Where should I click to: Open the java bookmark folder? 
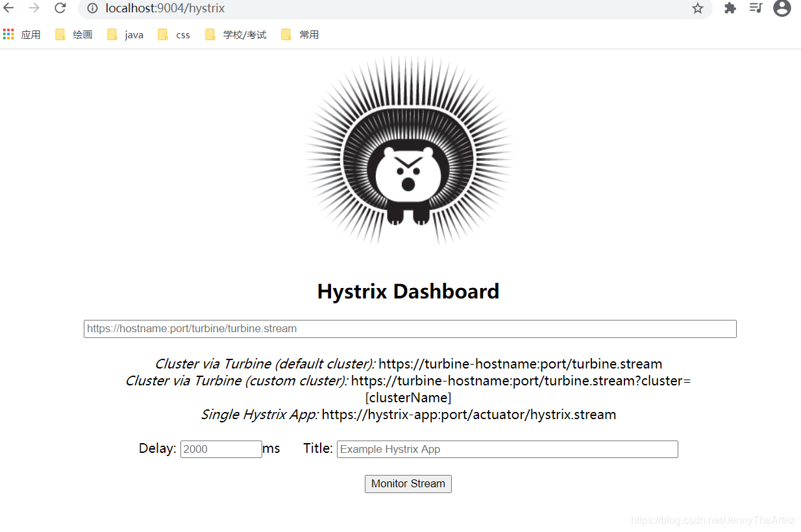tap(125, 34)
